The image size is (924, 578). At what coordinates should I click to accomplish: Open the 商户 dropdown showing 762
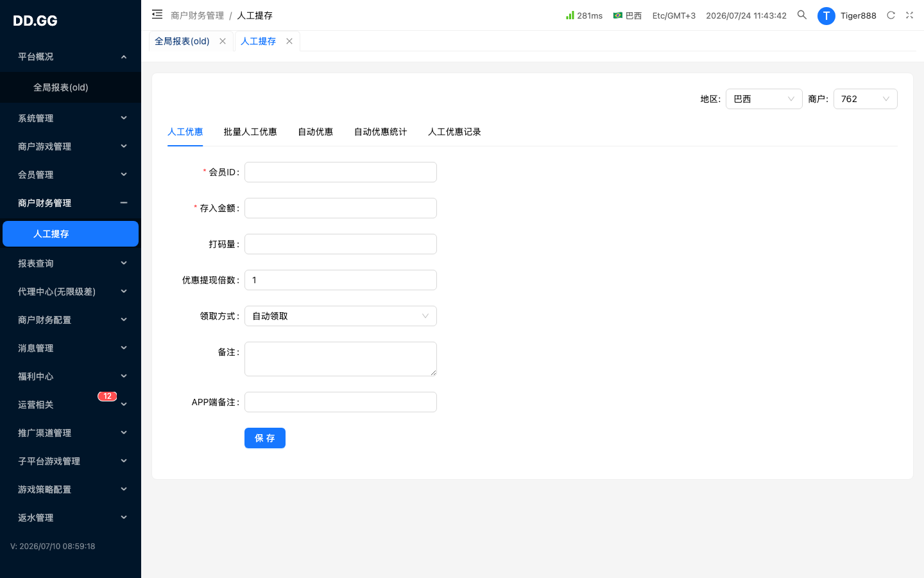(865, 99)
